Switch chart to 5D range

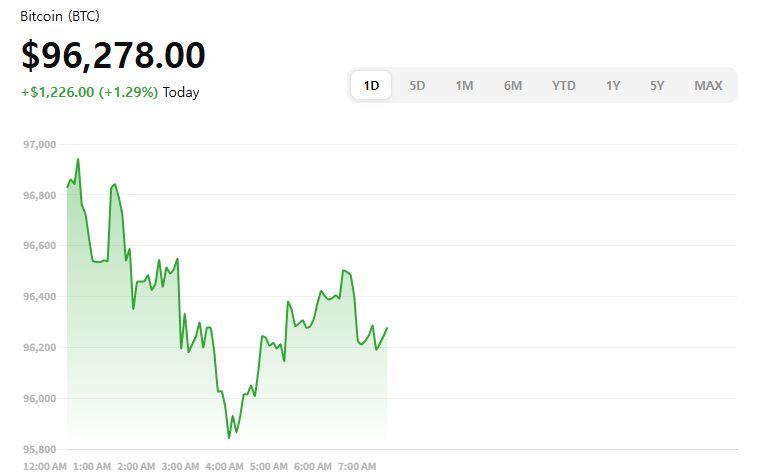tap(418, 85)
